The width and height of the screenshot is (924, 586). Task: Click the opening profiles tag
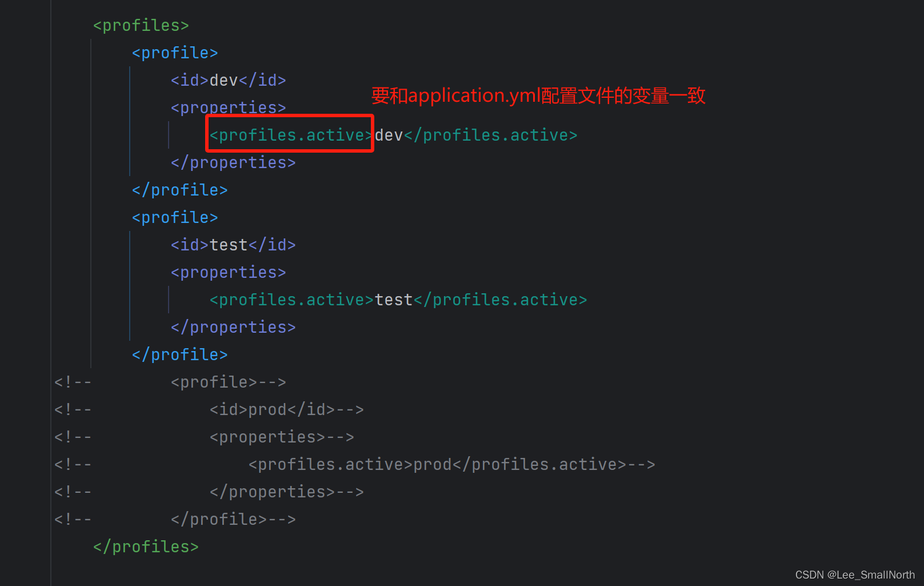(x=140, y=25)
